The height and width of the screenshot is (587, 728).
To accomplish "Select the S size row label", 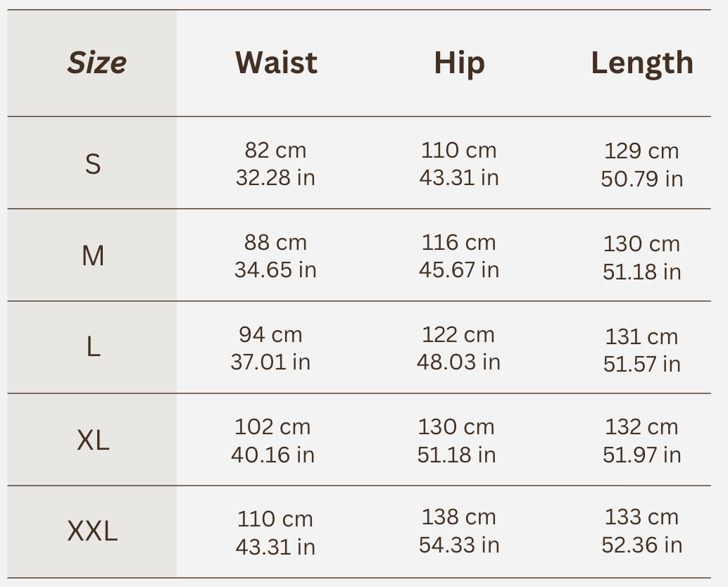I will 93,164.
